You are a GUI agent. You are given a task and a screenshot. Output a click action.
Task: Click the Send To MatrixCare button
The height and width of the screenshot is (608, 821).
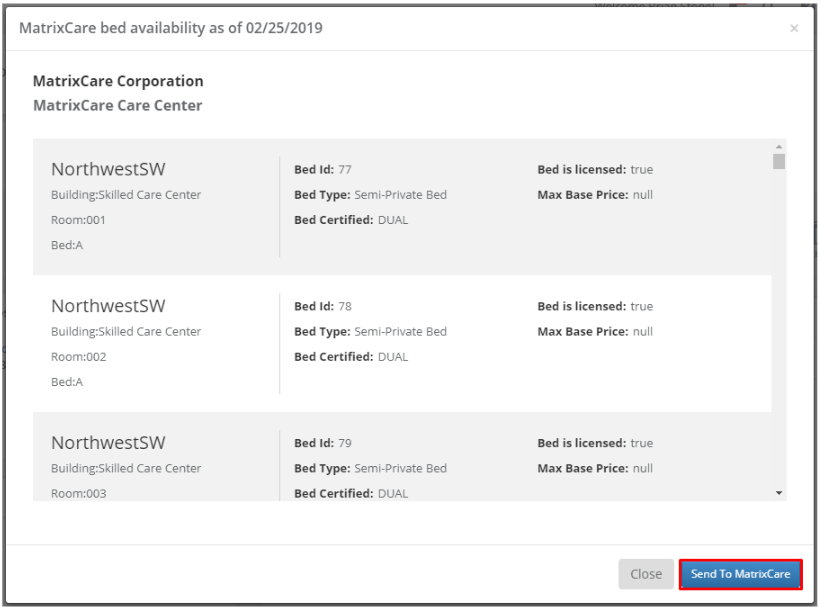[x=740, y=574]
